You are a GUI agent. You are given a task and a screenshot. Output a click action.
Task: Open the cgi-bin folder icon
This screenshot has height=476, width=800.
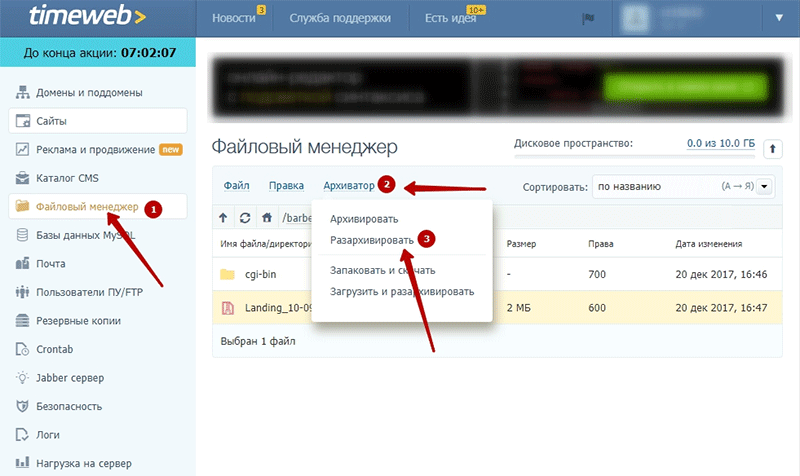(228, 274)
